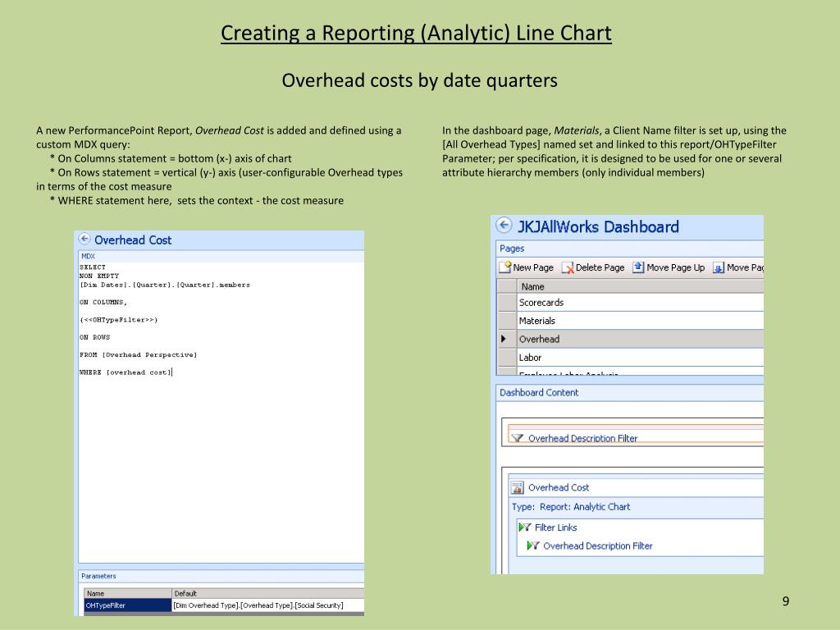Screen dimensions: 840x630
Task: Select Overhead Description Filter under Filter Links
Action: tap(598, 546)
